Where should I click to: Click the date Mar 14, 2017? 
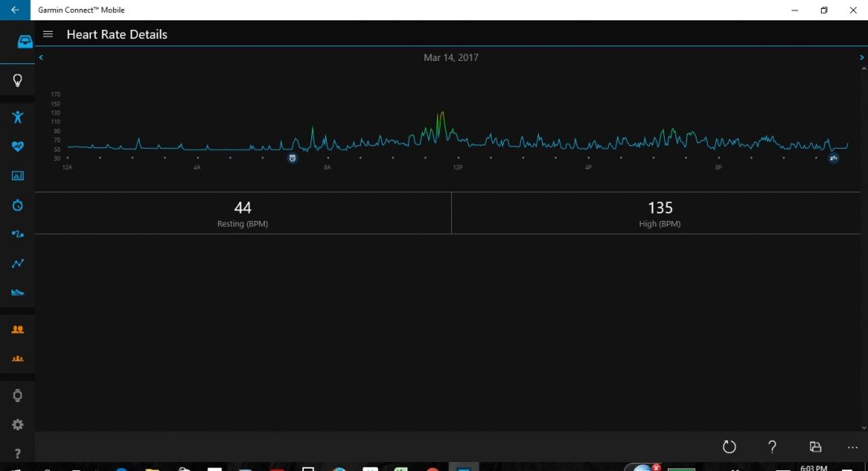tap(451, 58)
